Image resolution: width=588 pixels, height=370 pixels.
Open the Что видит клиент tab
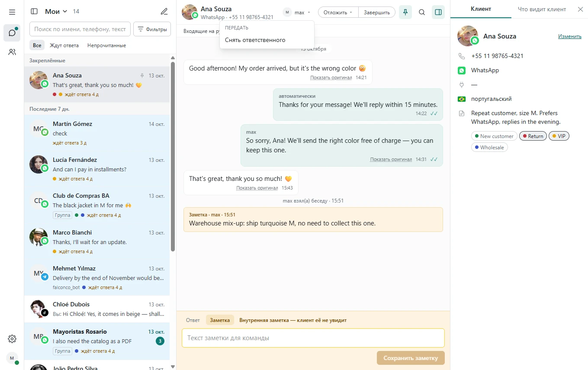tap(542, 9)
